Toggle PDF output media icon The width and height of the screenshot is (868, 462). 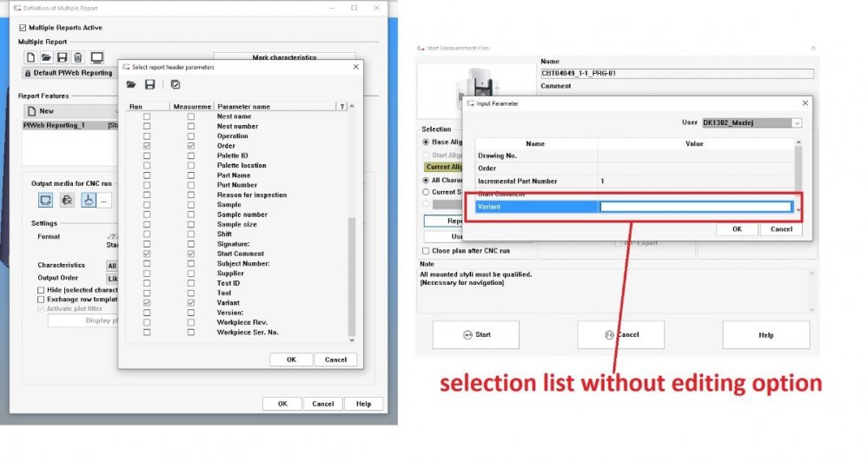click(x=89, y=200)
